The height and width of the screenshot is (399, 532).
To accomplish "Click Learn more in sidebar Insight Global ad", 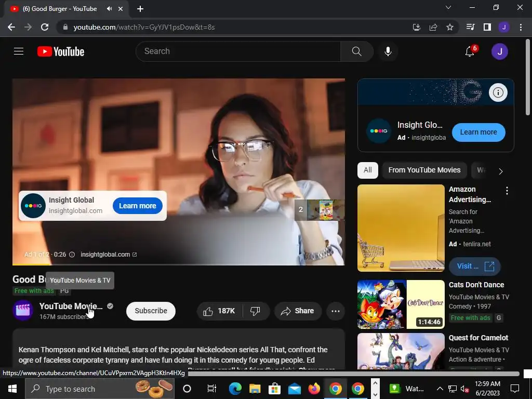I will pyautogui.click(x=478, y=132).
